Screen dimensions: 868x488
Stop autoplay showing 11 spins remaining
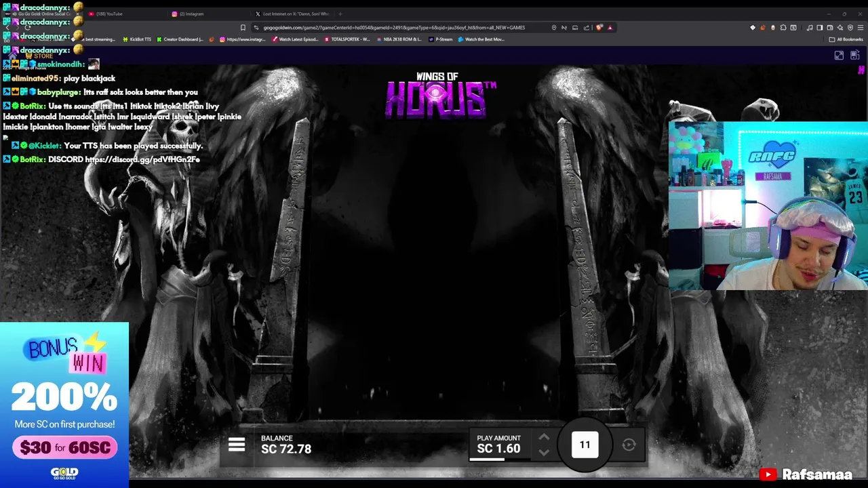click(x=585, y=445)
